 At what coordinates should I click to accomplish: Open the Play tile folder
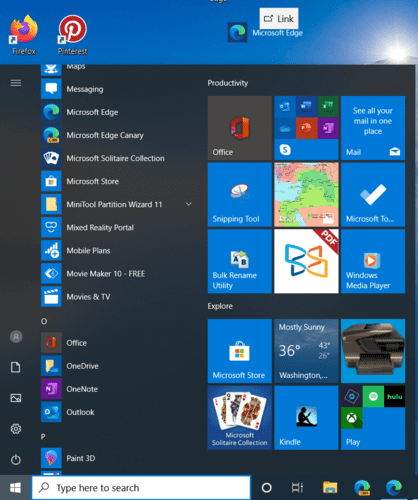point(373,418)
